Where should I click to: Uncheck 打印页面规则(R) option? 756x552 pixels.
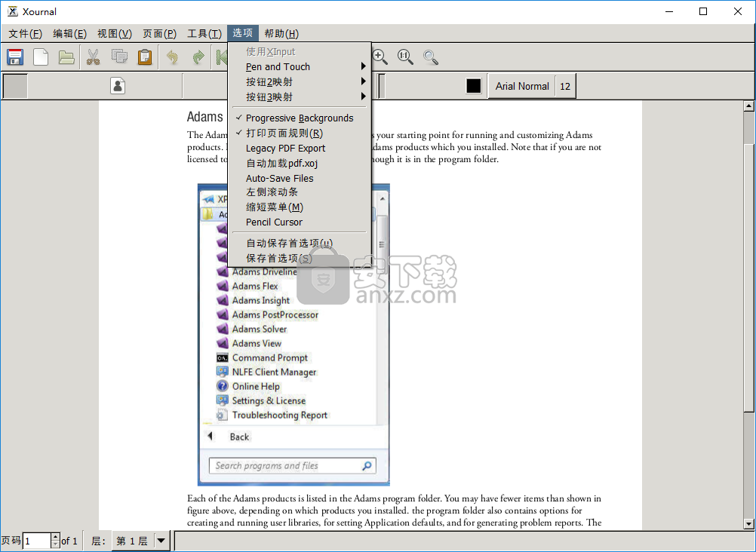point(300,133)
